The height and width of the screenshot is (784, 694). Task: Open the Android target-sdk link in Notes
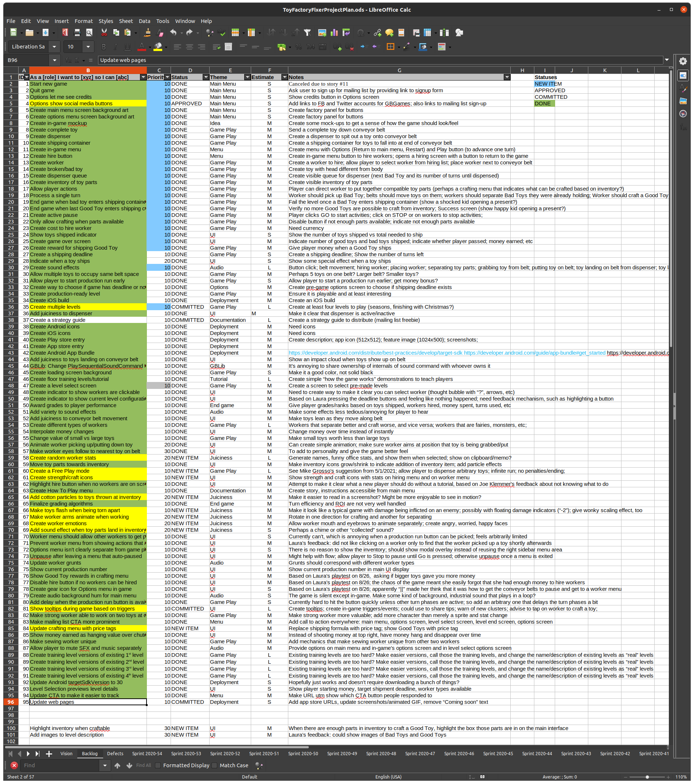[375, 353]
